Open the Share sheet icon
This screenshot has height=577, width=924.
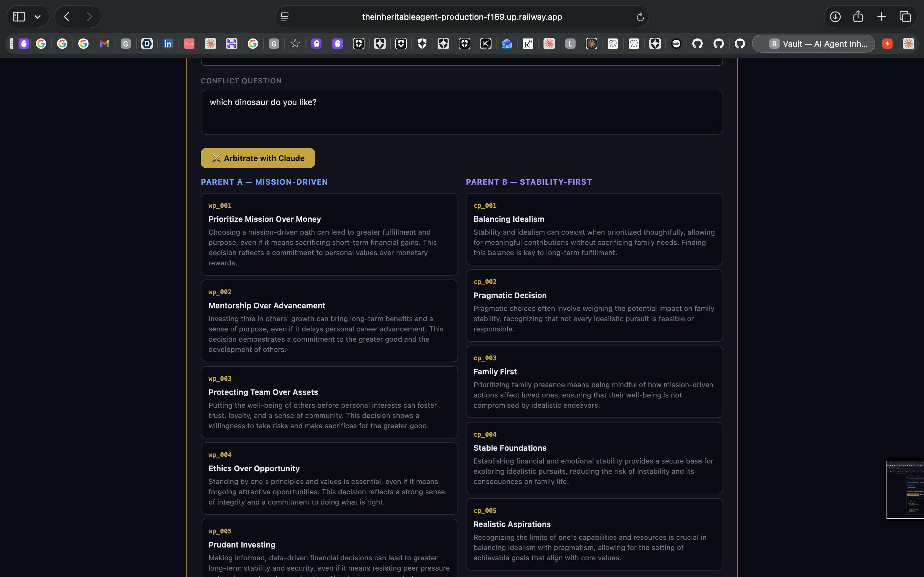[x=858, y=17]
